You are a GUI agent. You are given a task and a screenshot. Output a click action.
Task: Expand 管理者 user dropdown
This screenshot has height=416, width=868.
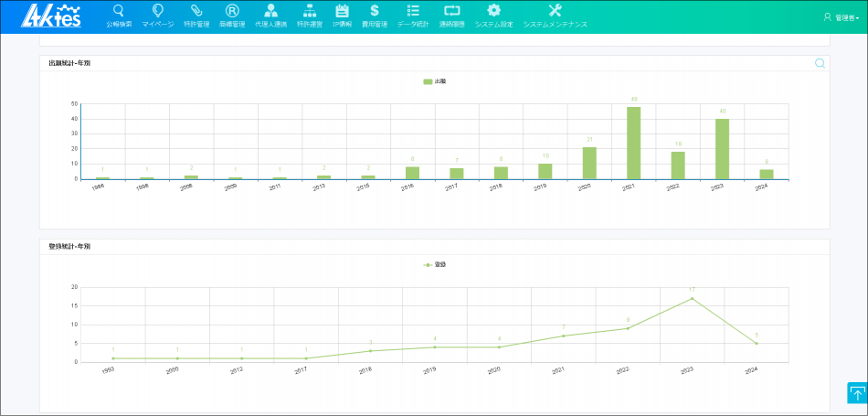point(841,16)
